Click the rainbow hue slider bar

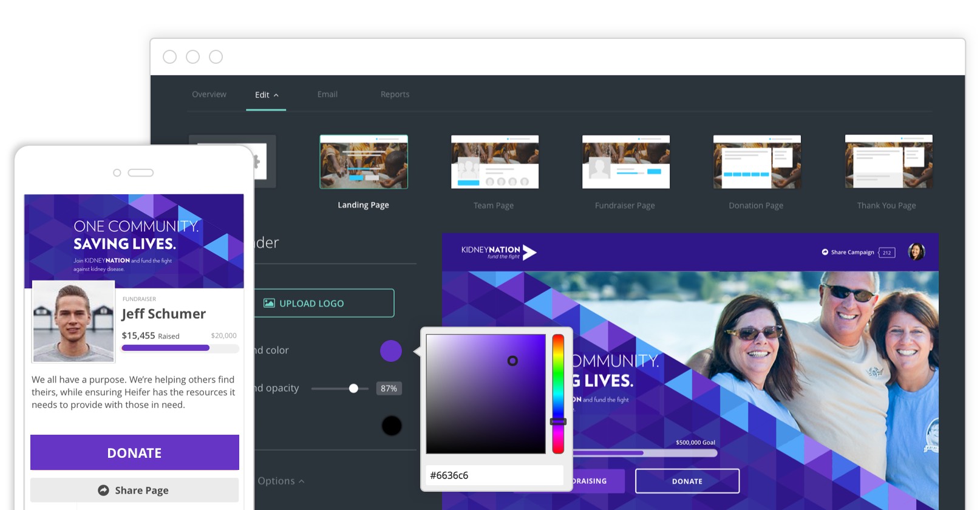click(558, 393)
